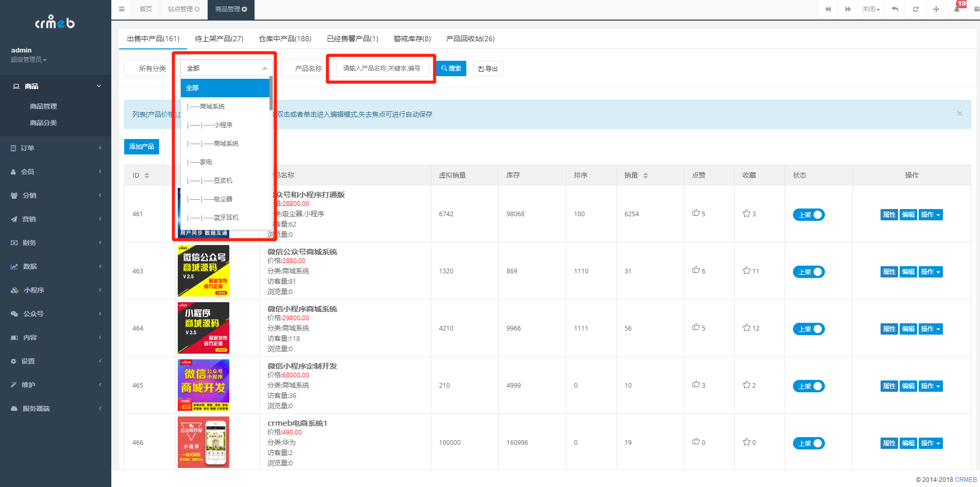Click the forward tabs right arrow icon
This screenshot has height=487, width=980.
[x=848, y=9]
